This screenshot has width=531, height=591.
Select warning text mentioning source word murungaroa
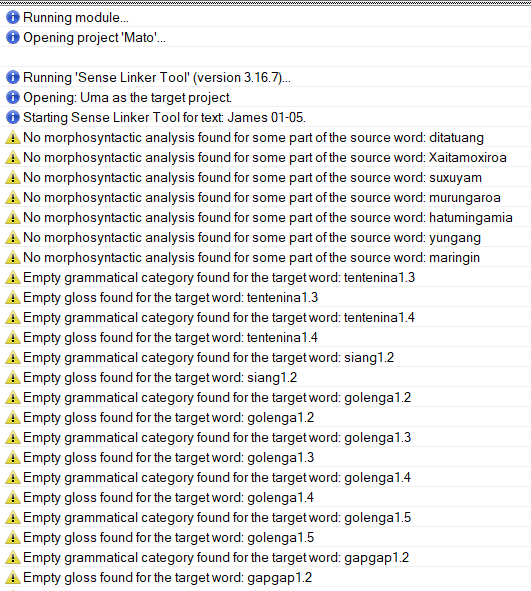point(262,198)
